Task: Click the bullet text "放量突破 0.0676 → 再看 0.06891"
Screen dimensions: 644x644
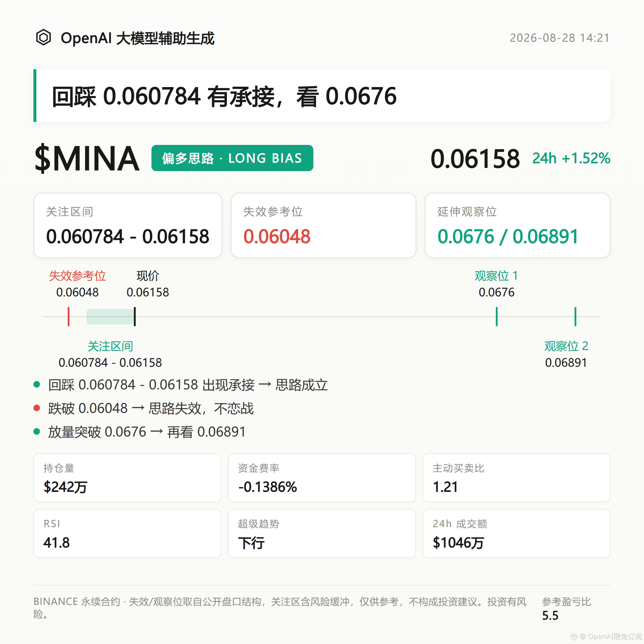Action: click(x=147, y=432)
